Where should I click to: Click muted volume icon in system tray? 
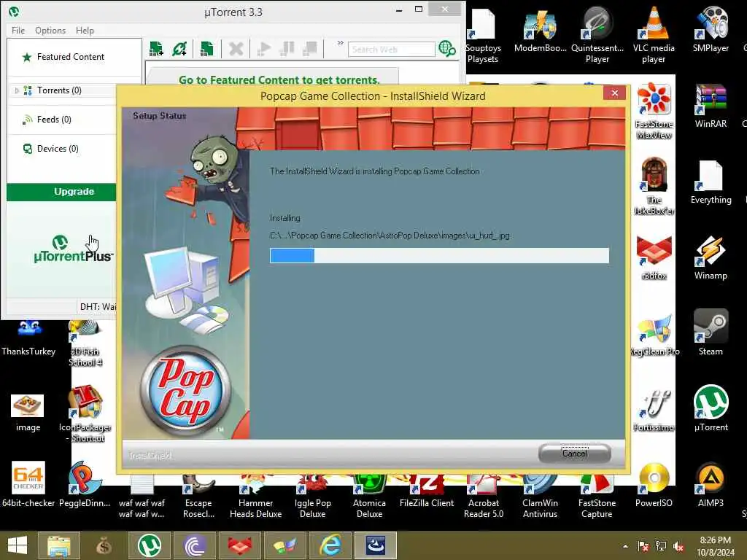678,546
